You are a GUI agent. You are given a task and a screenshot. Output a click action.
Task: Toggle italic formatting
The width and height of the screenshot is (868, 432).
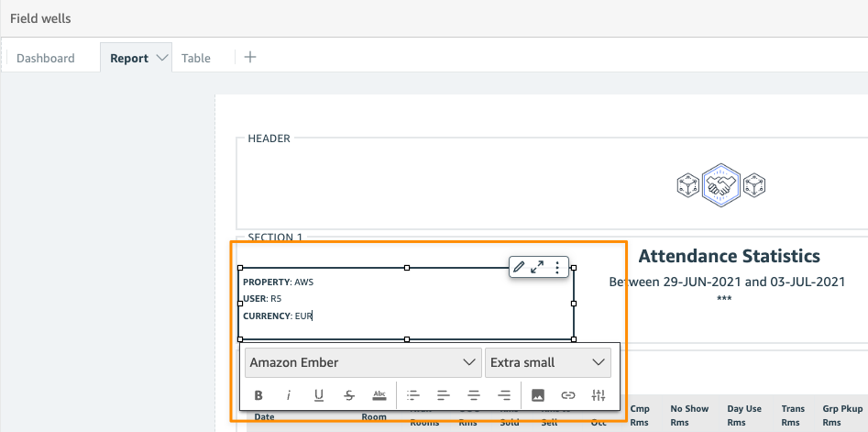pyautogui.click(x=289, y=395)
